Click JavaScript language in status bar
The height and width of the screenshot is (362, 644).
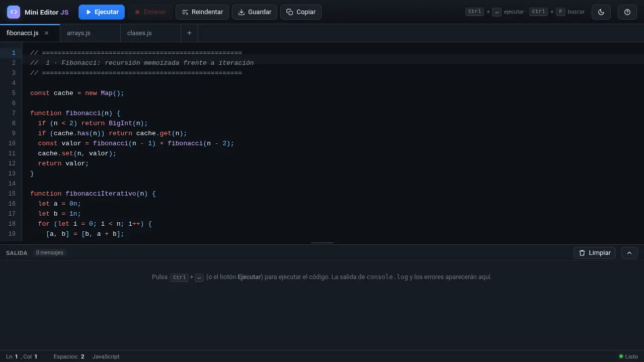coord(106,356)
